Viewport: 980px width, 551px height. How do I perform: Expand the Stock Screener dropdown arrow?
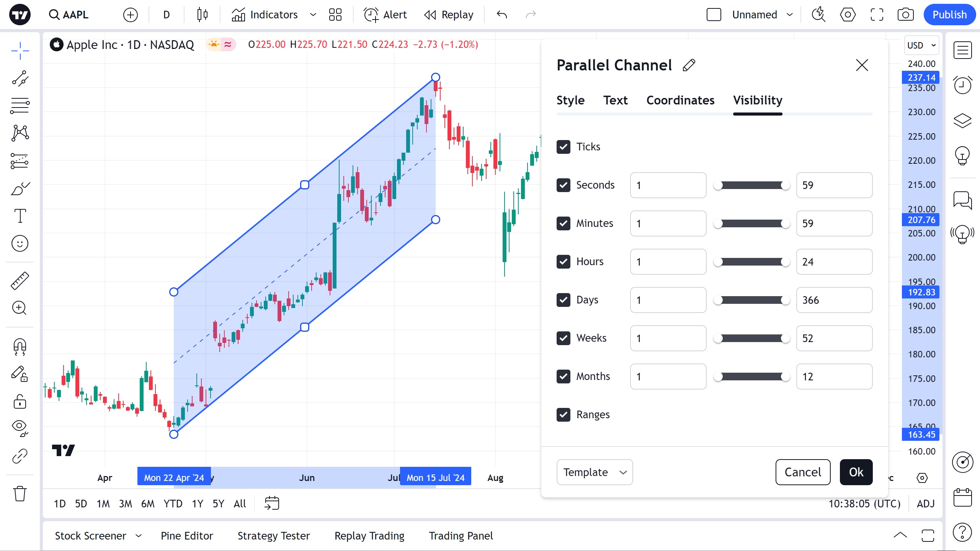[x=139, y=536]
